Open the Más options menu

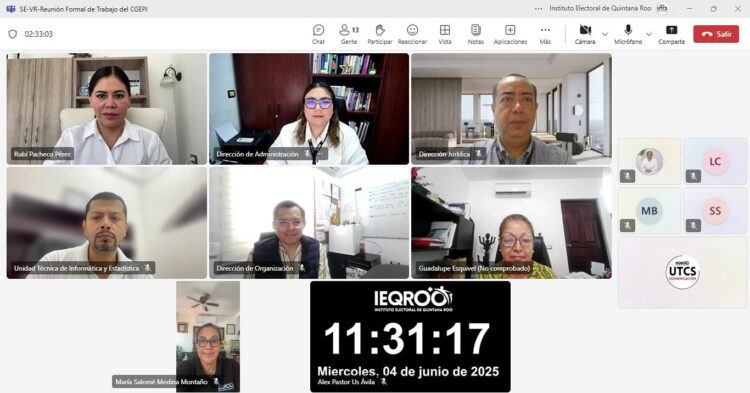pyautogui.click(x=545, y=34)
